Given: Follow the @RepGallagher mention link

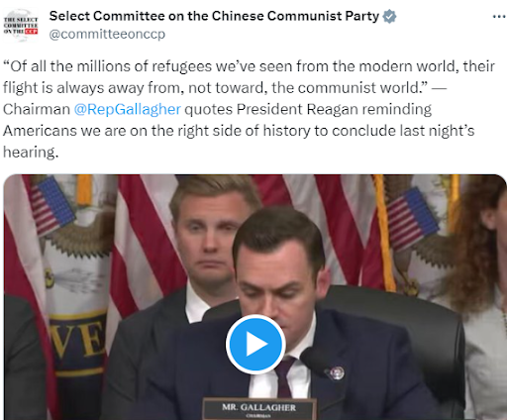Looking at the screenshot, I should coord(128,109).
